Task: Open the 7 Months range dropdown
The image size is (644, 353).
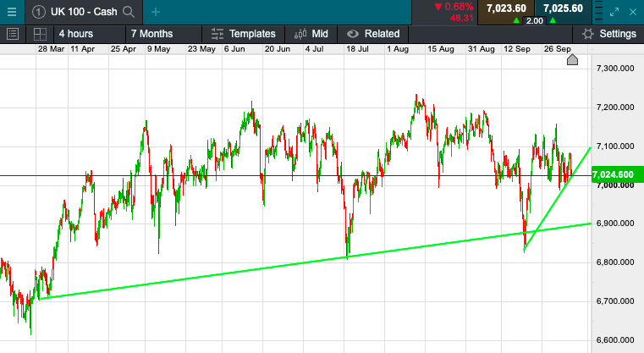Action: pyautogui.click(x=151, y=34)
